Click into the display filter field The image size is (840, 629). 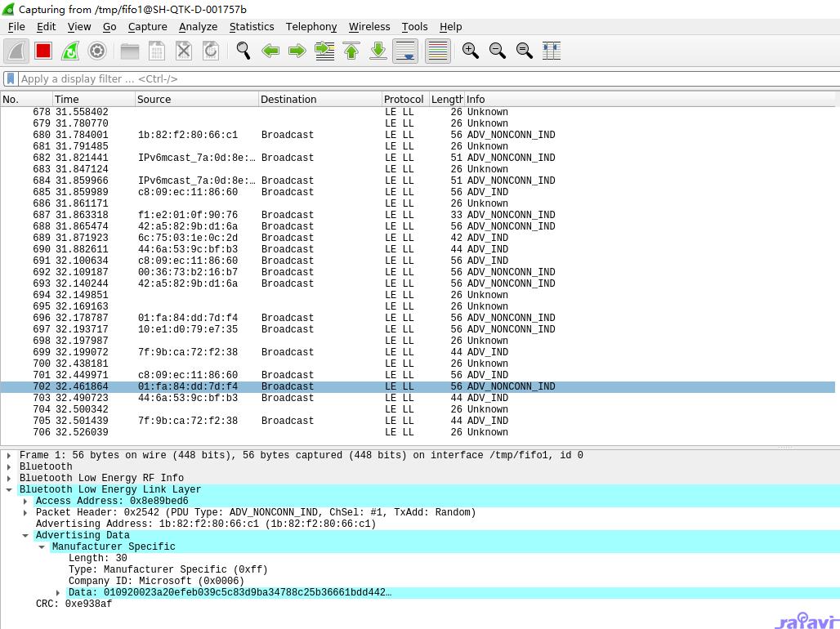click(409, 78)
